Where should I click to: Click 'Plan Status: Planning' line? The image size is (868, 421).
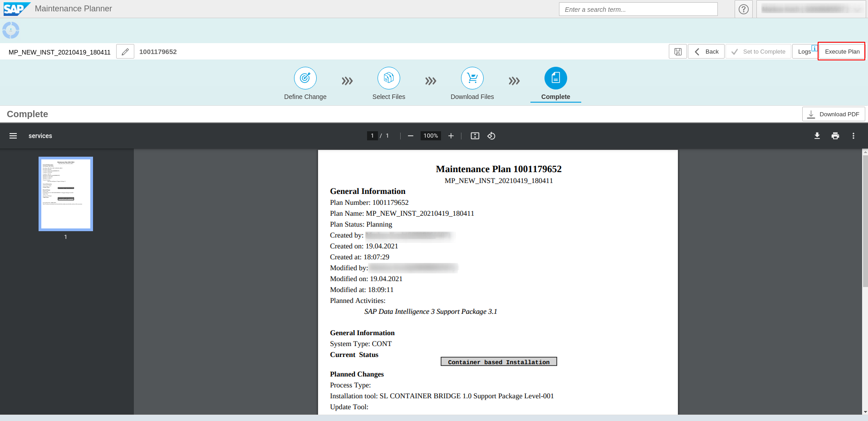click(x=361, y=224)
